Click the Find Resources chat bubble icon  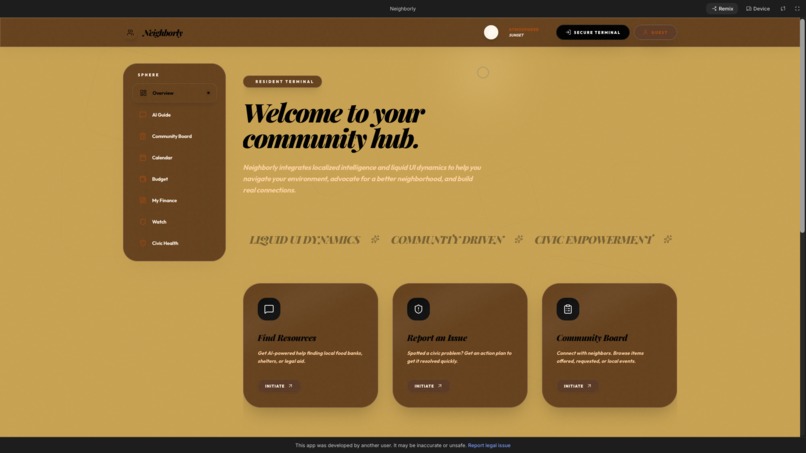269,309
